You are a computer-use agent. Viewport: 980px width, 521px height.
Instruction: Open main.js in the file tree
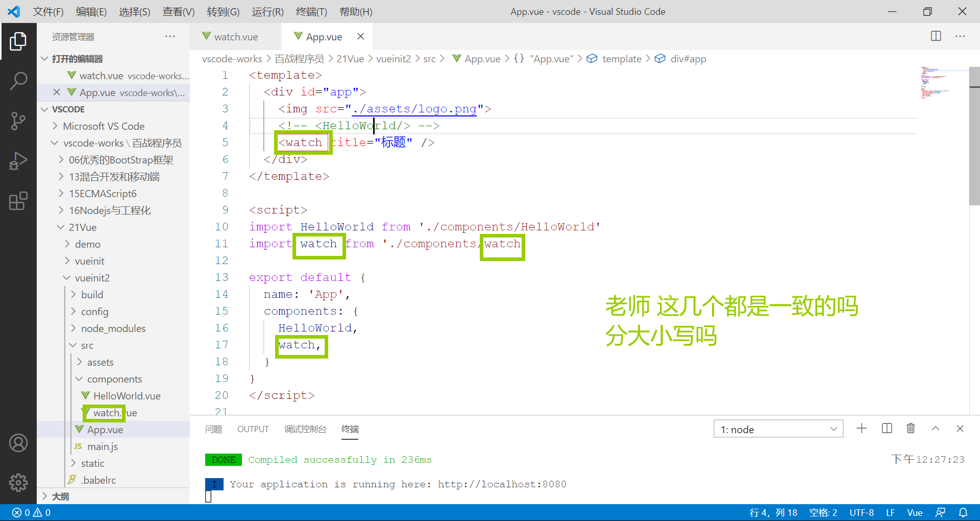tap(102, 446)
